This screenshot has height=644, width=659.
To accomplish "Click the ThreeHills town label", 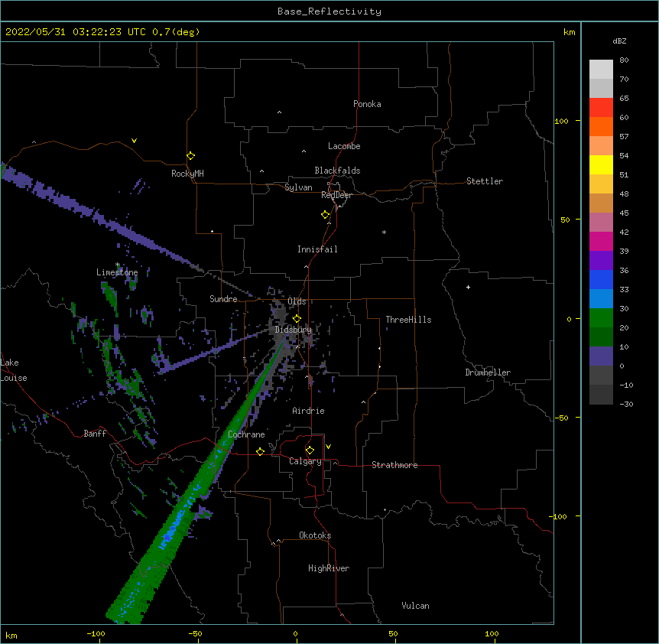I will (x=408, y=320).
